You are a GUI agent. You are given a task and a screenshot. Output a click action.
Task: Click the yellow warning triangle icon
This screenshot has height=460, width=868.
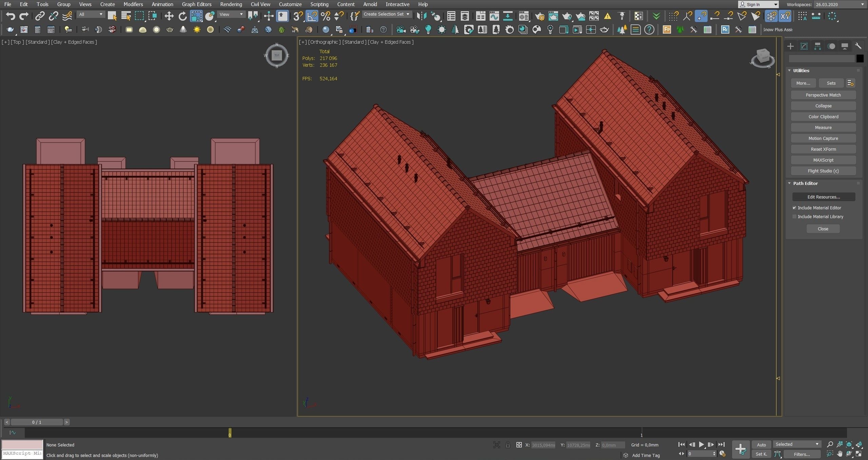[x=608, y=16]
